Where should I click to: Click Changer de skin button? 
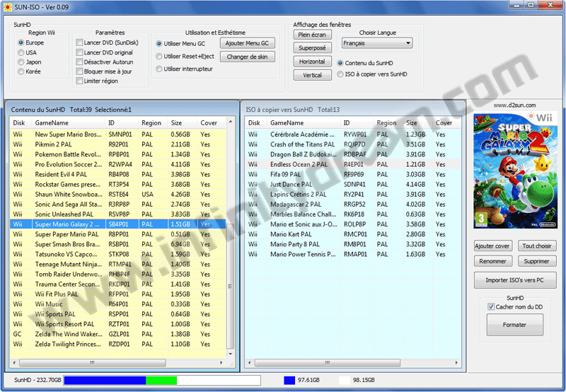(247, 57)
